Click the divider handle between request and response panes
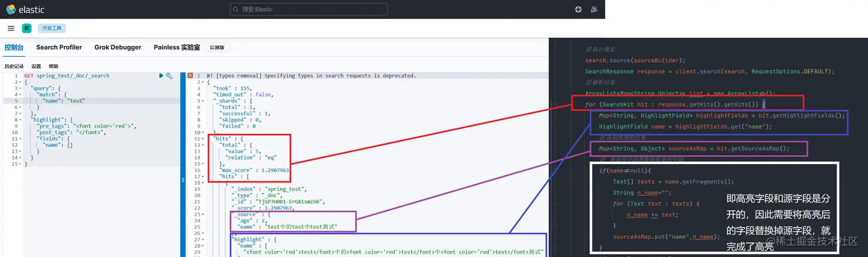The image size is (868, 257). coord(183,180)
